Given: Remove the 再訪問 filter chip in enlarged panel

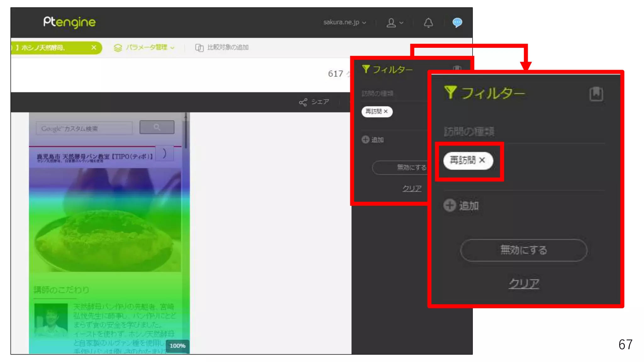Looking at the screenshot, I should tap(482, 160).
